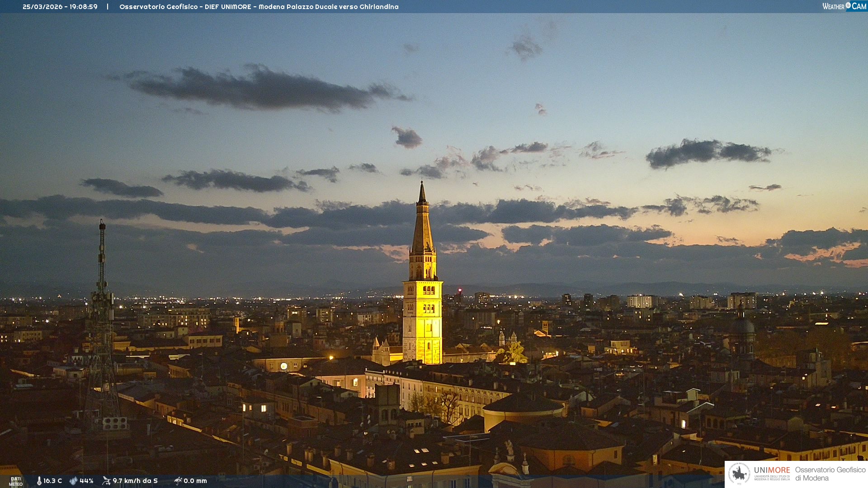Click the 0.0 mm rainfall value
The height and width of the screenshot is (488, 868).
coord(195,481)
